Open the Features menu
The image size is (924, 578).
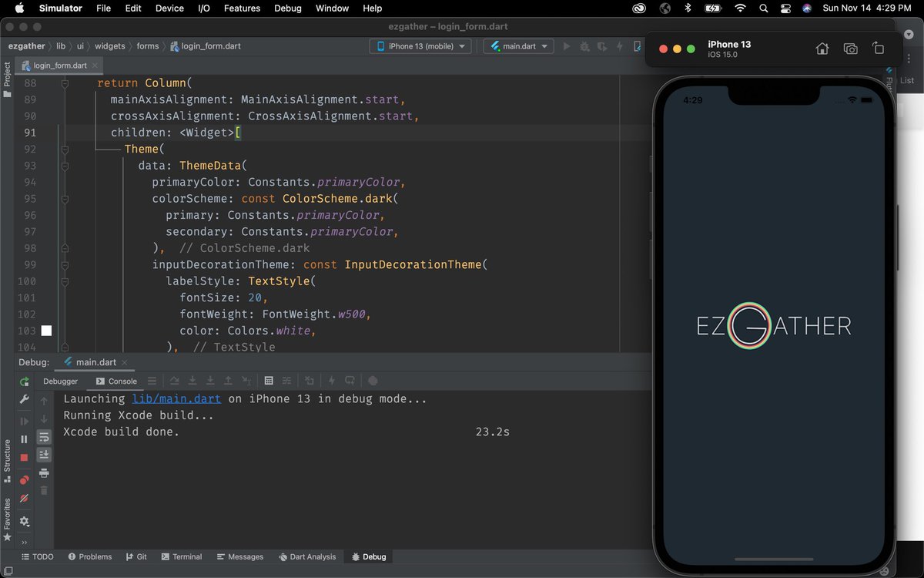click(x=242, y=8)
